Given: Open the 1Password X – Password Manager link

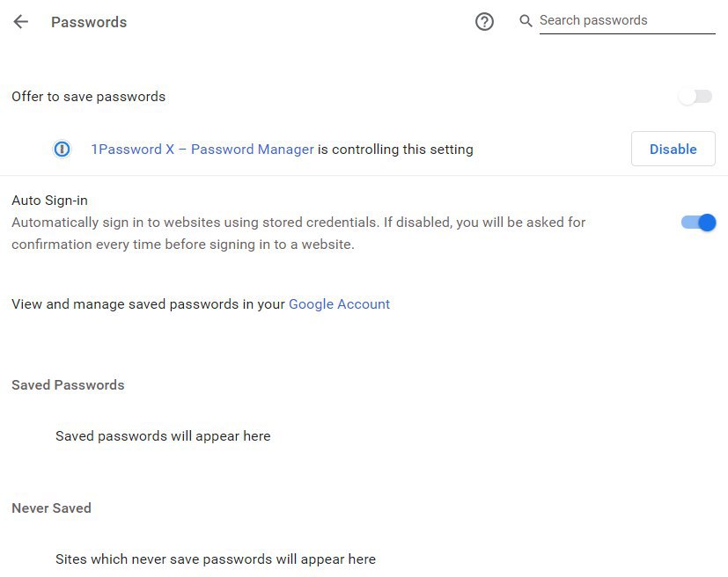Looking at the screenshot, I should (x=202, y=150).
